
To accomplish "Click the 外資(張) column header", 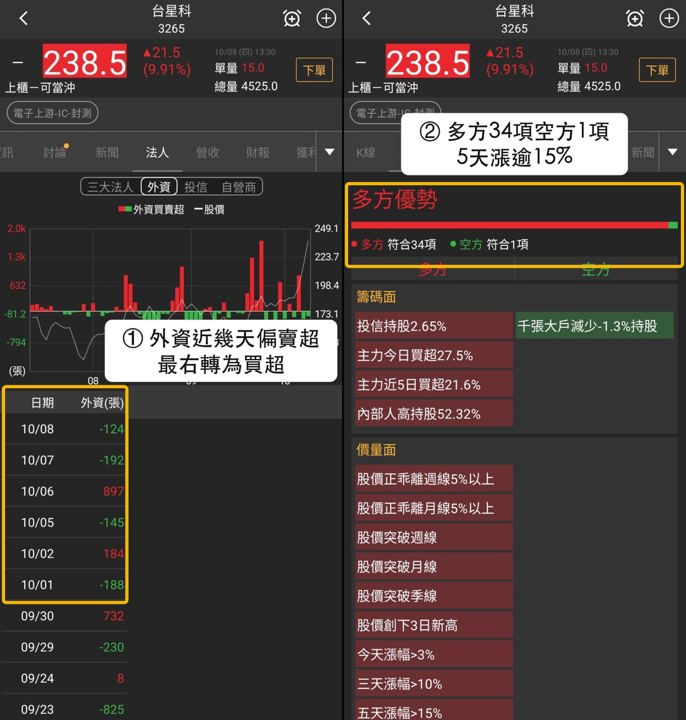I will tap(101, 403).
